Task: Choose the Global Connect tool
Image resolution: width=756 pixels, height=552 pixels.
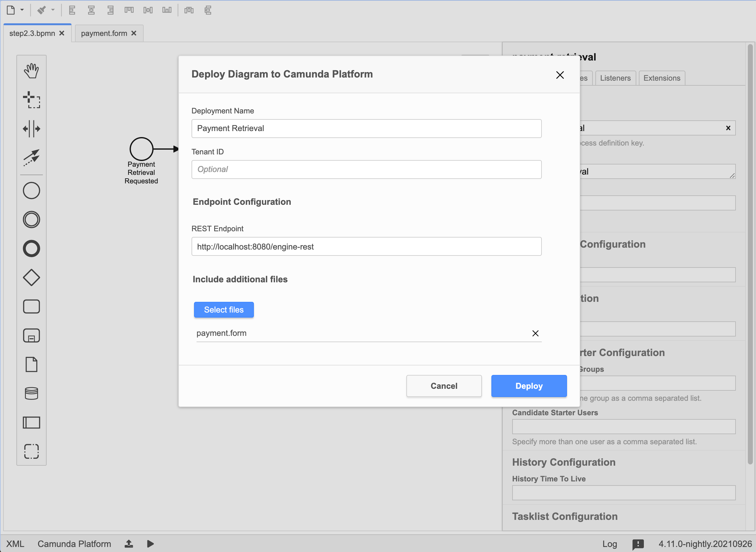Action: tap(31, 158)
